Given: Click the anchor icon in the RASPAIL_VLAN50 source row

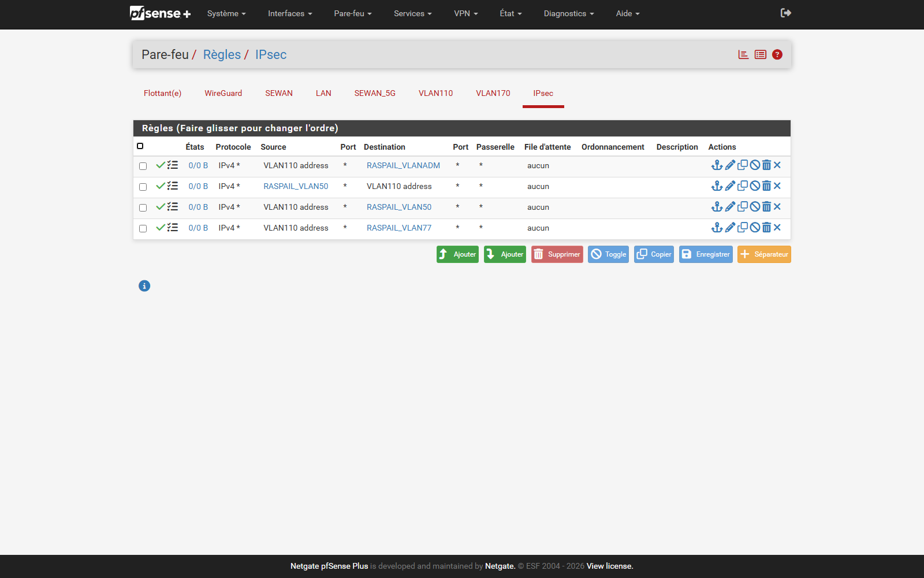Looking at the screenshot, I should pos(717,186).
